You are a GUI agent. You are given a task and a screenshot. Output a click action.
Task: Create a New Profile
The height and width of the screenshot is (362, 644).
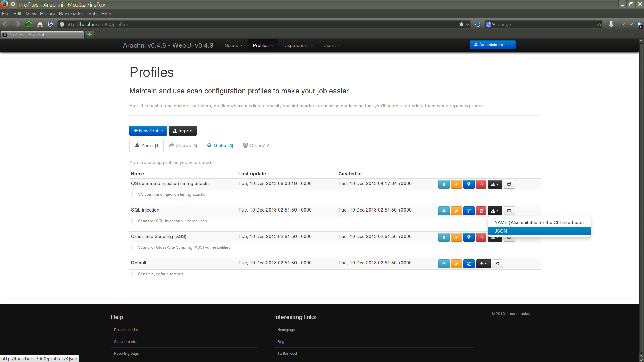(148, 131)
